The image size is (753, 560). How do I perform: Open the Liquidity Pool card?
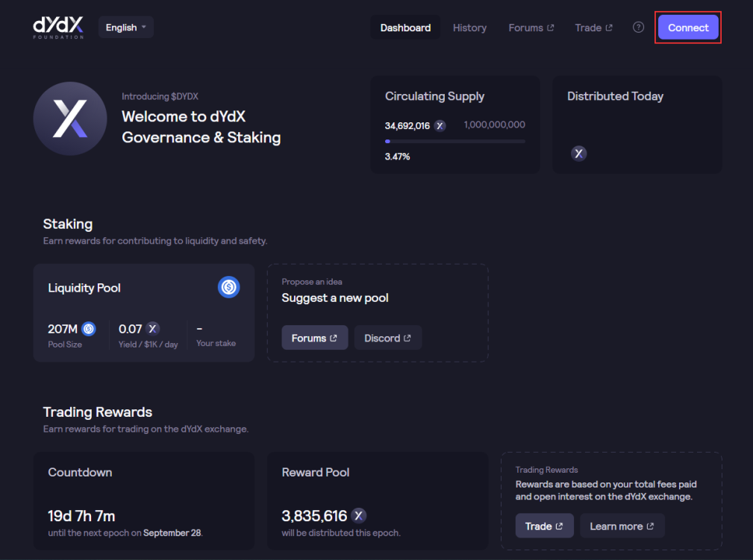click(x=143, y=312)
